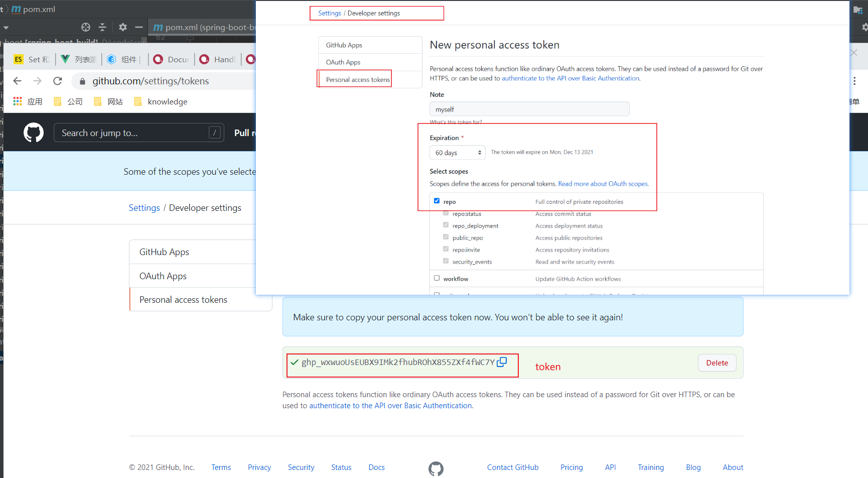868x478 pixels.
Task: Switch to the 组件 browser tab
Action: click(x=123, y=59)
